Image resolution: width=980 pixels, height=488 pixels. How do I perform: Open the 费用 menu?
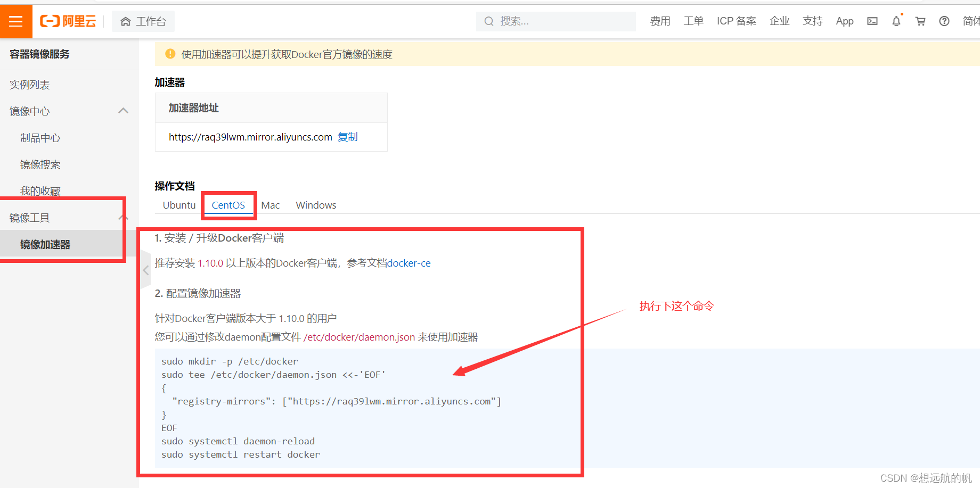[660, 21]
